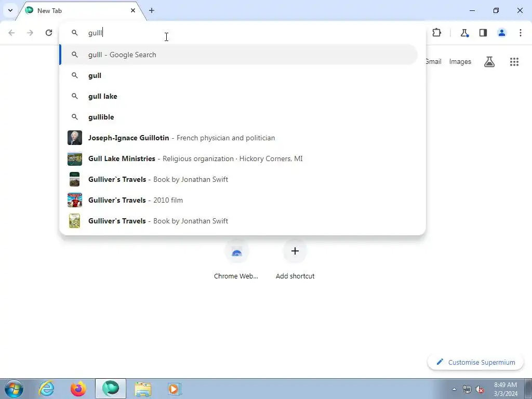This screenshot has height=399, width=532.
Task: Click the Add shortcut button
Action: (295, 260)
